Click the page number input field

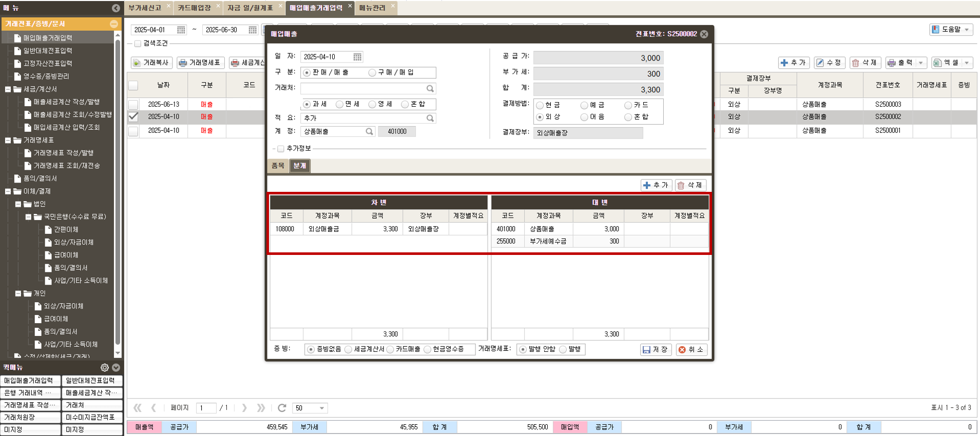pos(206,408)
